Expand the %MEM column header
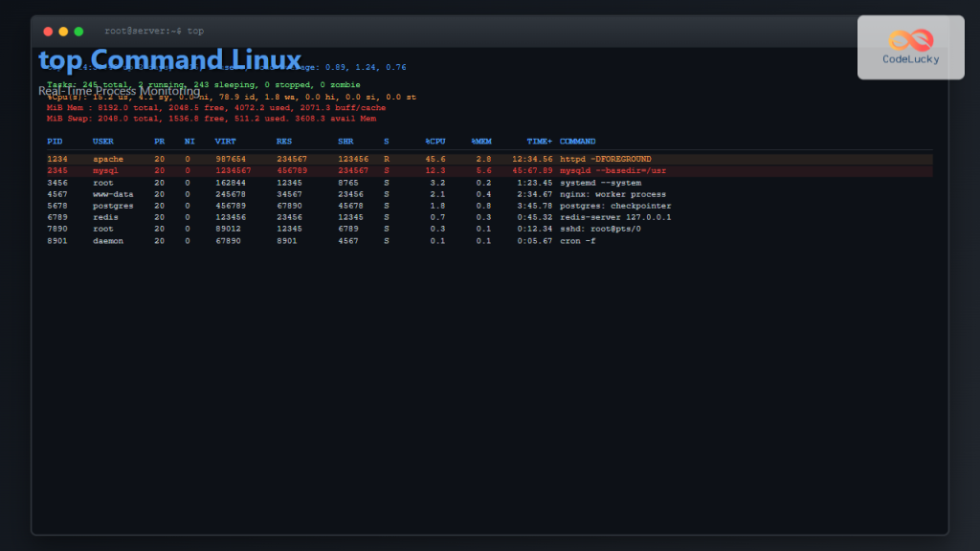This screenshot has width=980, height=551. pyautogui.click(x=481, y=141)
